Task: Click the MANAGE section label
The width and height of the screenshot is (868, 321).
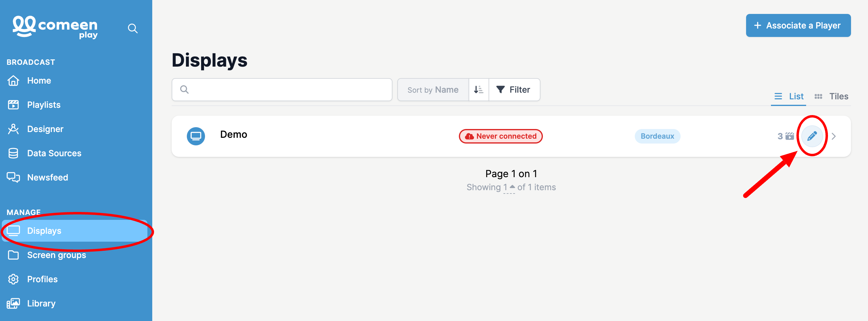Action: 24,212
